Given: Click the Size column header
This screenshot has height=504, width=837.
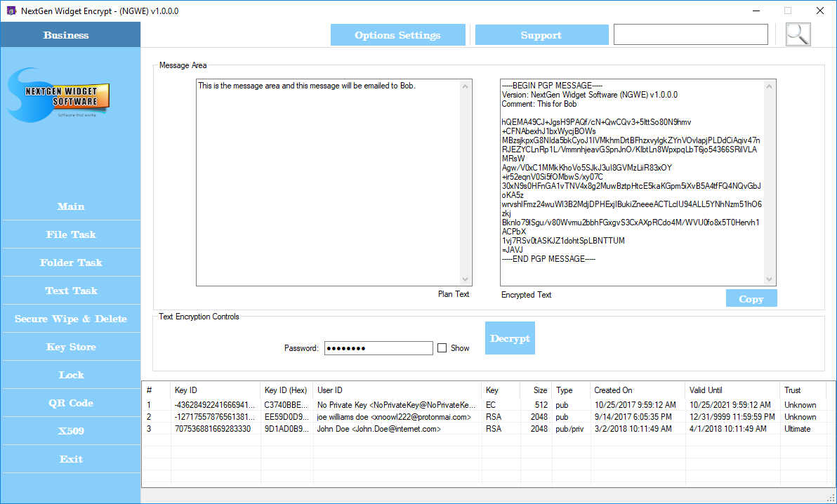Looking at the screenshot, I should click(535, 390).
